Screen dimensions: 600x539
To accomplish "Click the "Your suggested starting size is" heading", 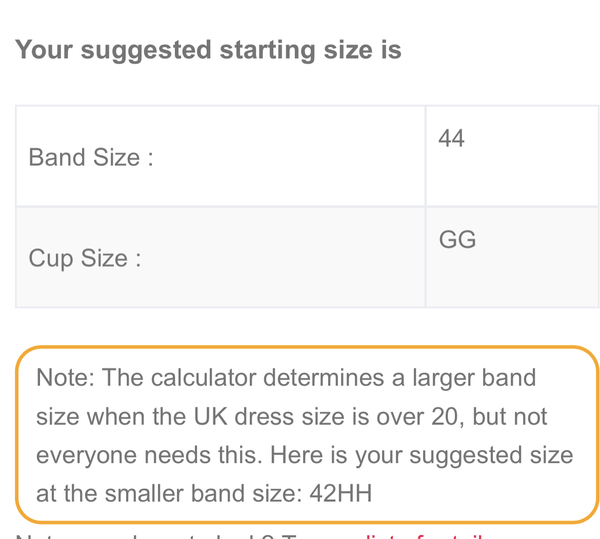I will coord(208,50).
